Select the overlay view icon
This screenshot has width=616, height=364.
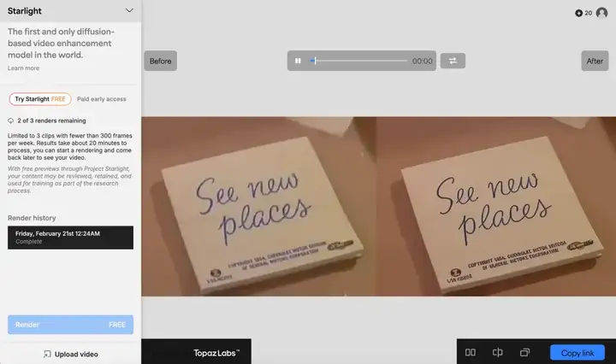tap(524, 352)
